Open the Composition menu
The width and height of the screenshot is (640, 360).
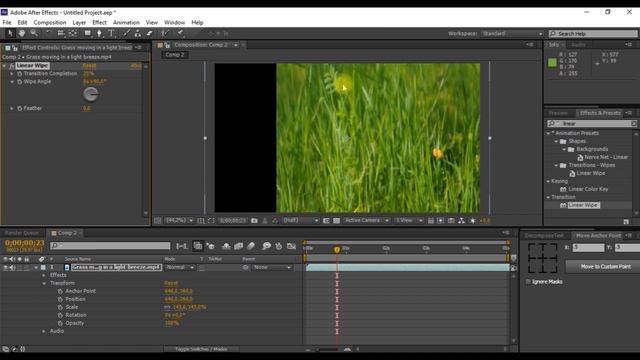50,22
